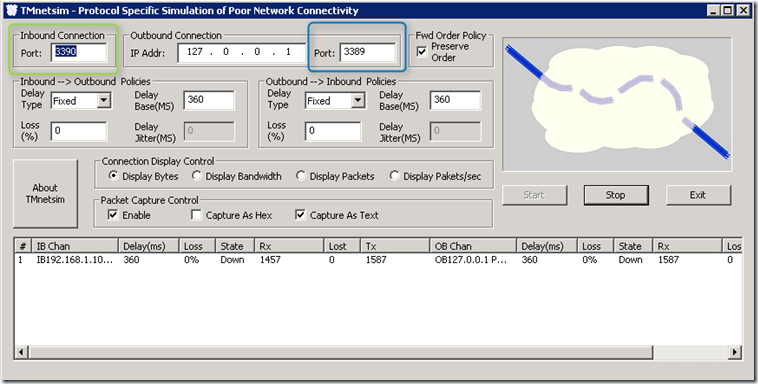758x384 pixels.
Task: Select the Display Packets radio button
Action: (301, 176)
